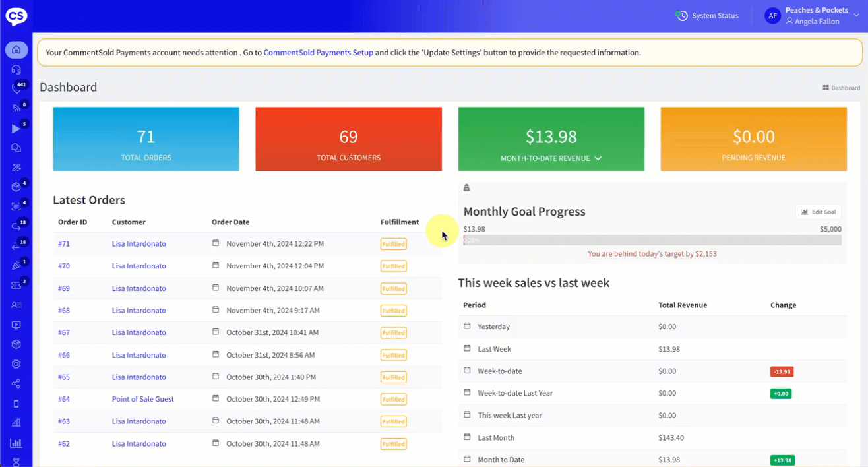Click the play triangle icon in sidebar
The height and width of the screenshot is (467, 868).
coord(16,129)
